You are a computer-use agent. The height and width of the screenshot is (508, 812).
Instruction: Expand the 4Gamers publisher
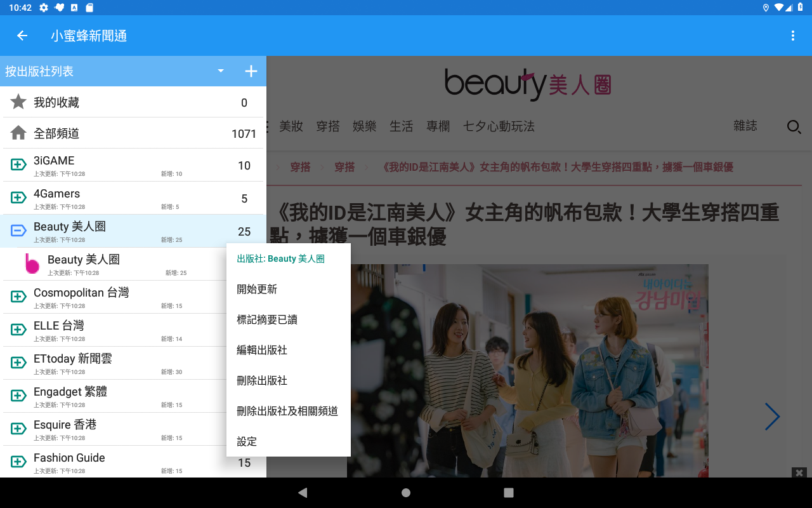tap(18, 198)
